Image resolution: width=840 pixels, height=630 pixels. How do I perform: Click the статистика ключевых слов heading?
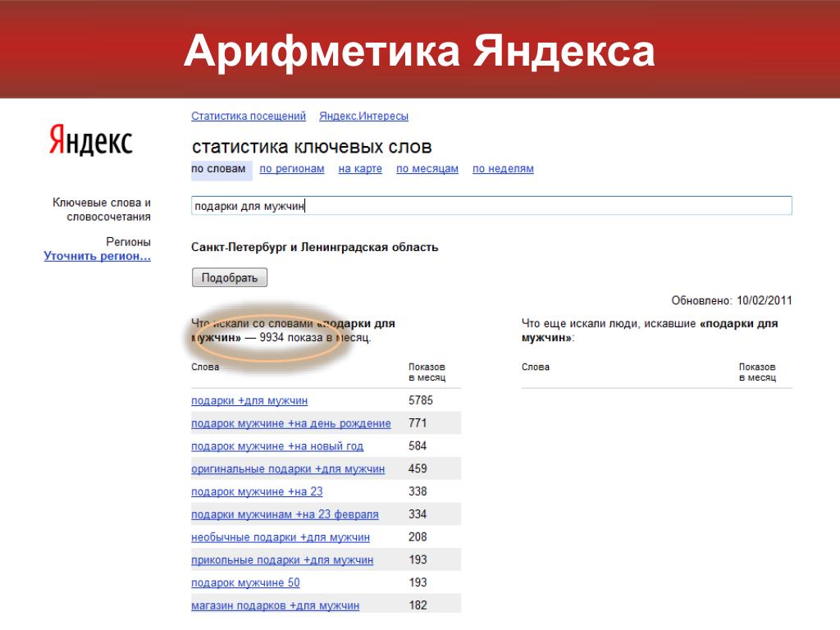coord(312,147)
